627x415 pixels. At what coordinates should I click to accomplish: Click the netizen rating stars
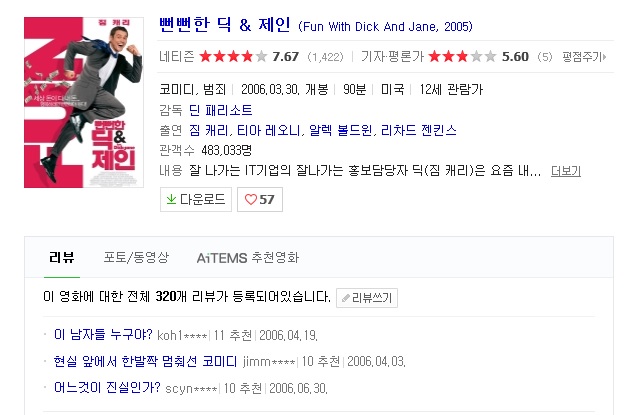coord(233,56)
